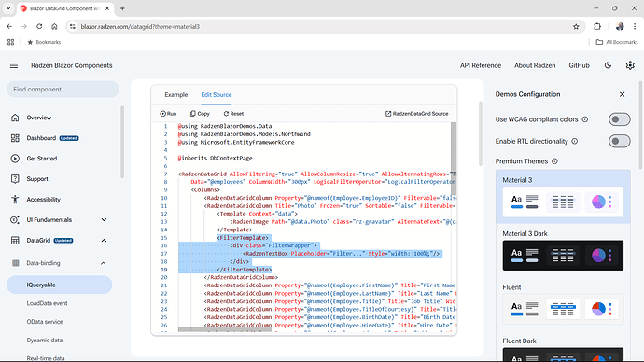Close the Demos Configuration panel
This screenshot has height=362, width=644.
pos(623,94)
